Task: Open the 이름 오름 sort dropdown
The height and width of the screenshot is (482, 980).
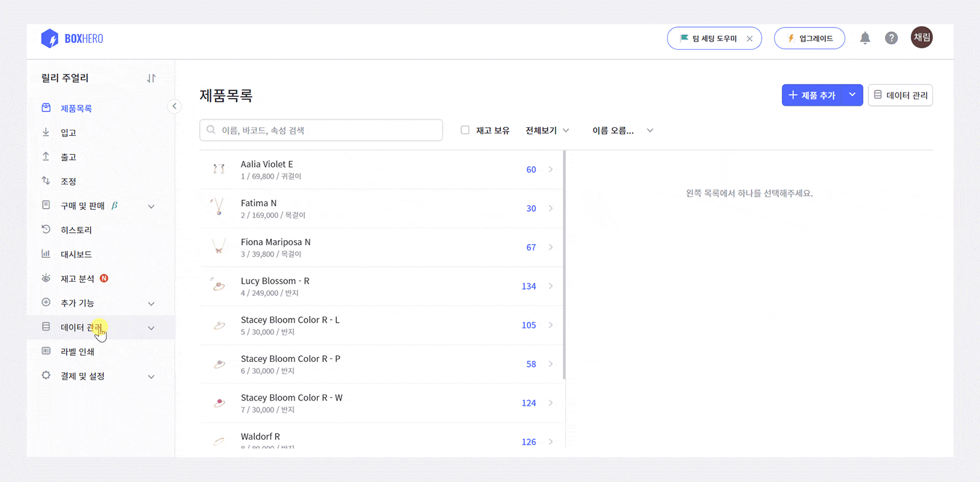Action: pos(622,130)
